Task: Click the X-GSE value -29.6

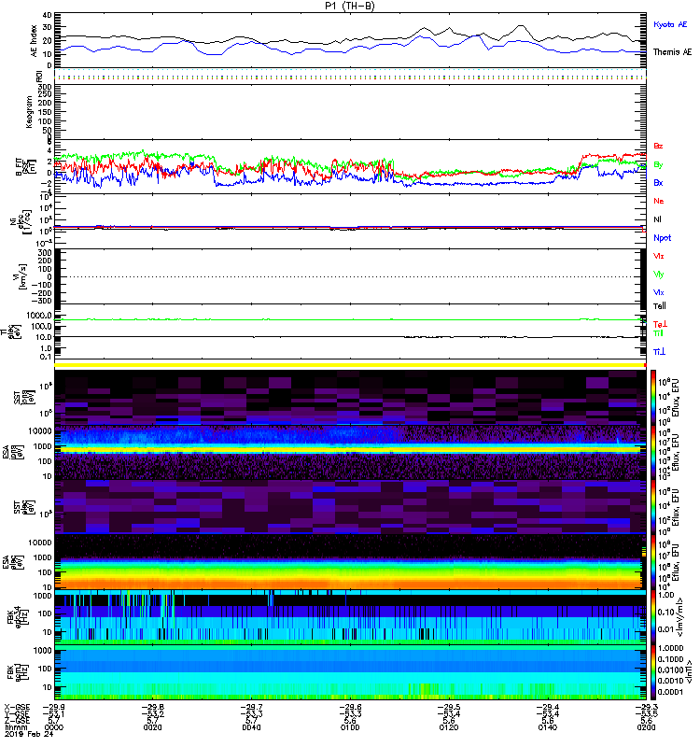Action: pos(350,707)
